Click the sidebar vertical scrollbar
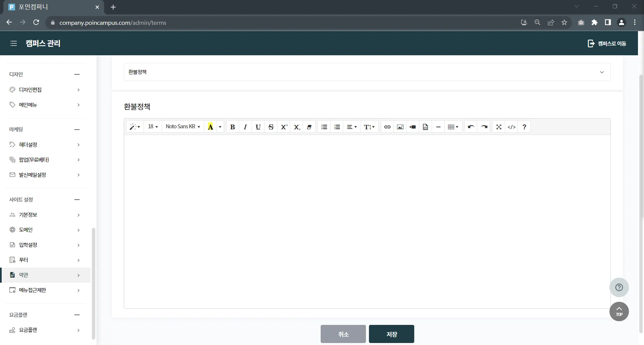Image resolution: width=644 pixels, height=345 pixels. [94, 283]
